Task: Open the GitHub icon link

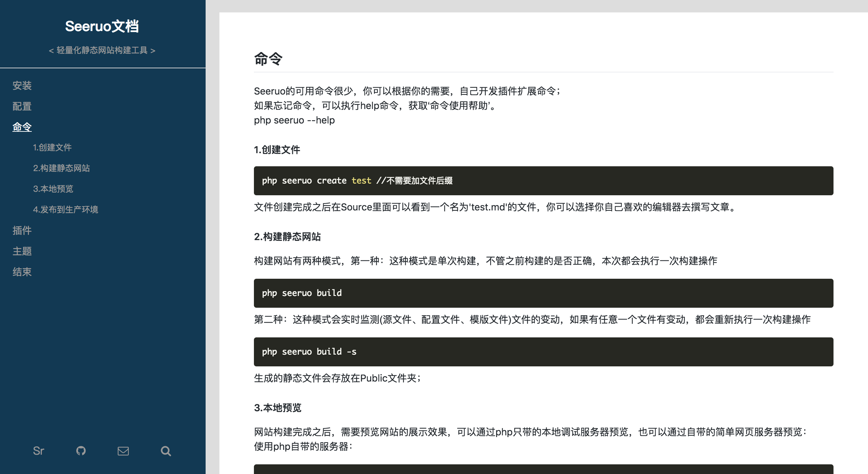Action: [81, 451]
